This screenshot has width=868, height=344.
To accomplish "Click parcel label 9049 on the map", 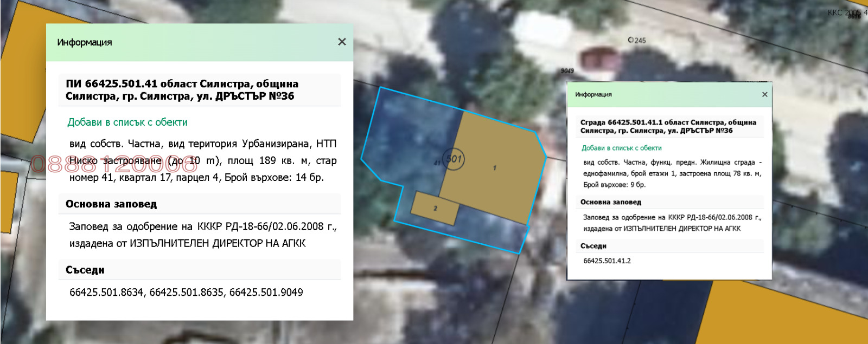I will pos(567,71).
